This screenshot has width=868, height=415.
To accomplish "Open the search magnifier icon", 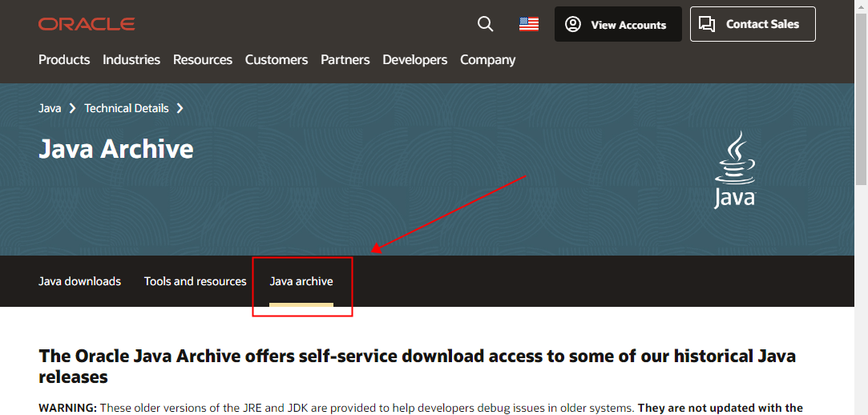I will (486, 24).
